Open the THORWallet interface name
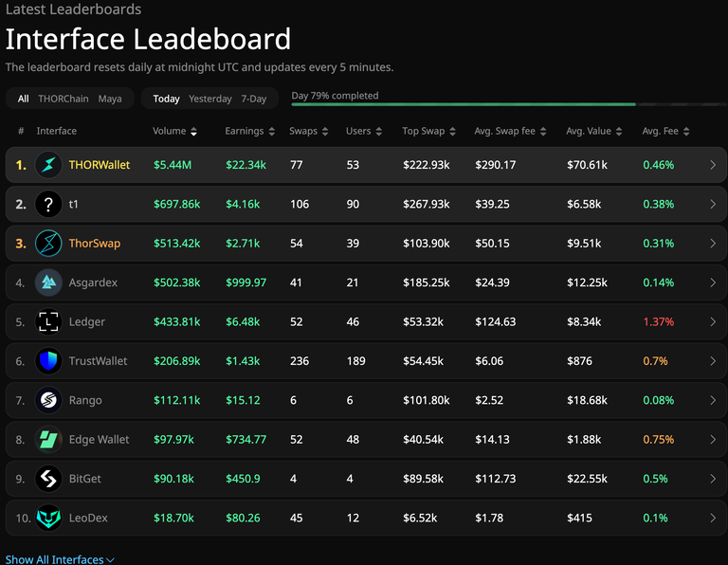This screenshot has width=728, height=565. click(x=100, y=165)
